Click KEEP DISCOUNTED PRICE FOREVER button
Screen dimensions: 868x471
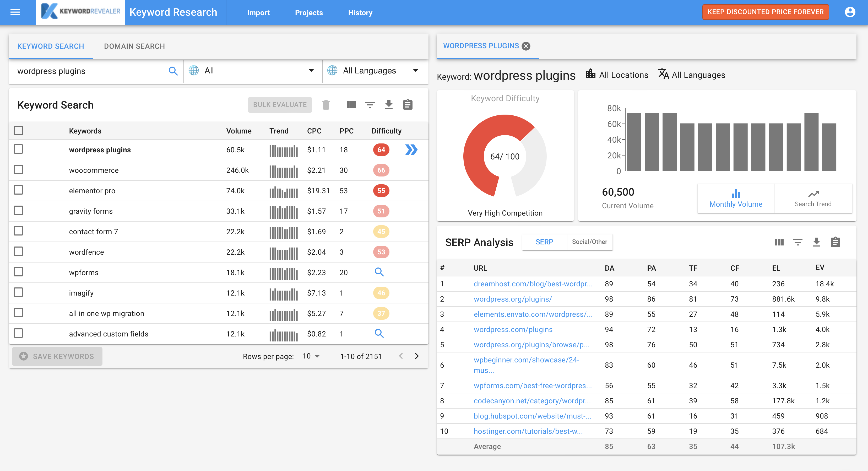[x=766, y=12]
